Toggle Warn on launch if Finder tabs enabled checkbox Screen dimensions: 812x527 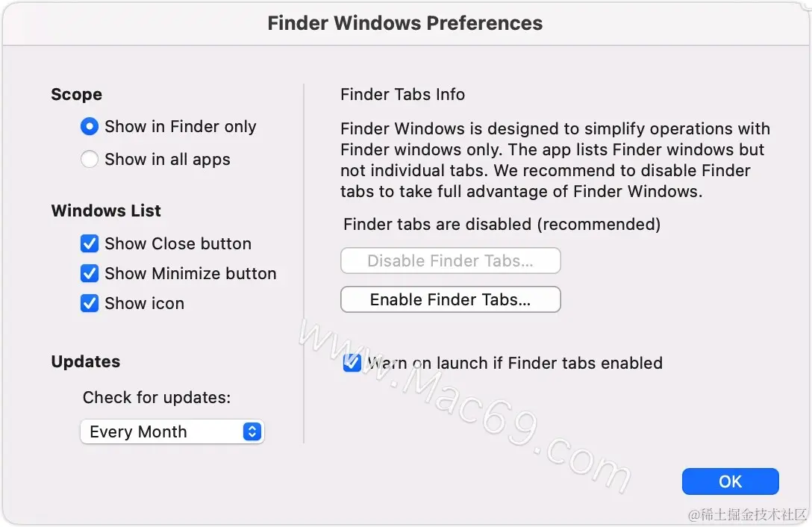[x=352, y=363]
